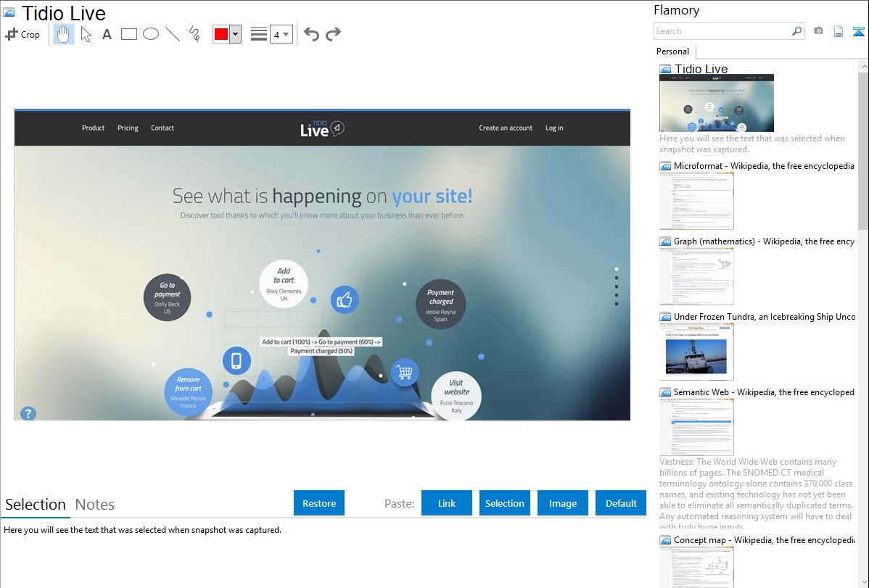Image resolution: width=869 pixels, height=588 pixels.
Task: Click the Restore button
Action: (319, 503)
